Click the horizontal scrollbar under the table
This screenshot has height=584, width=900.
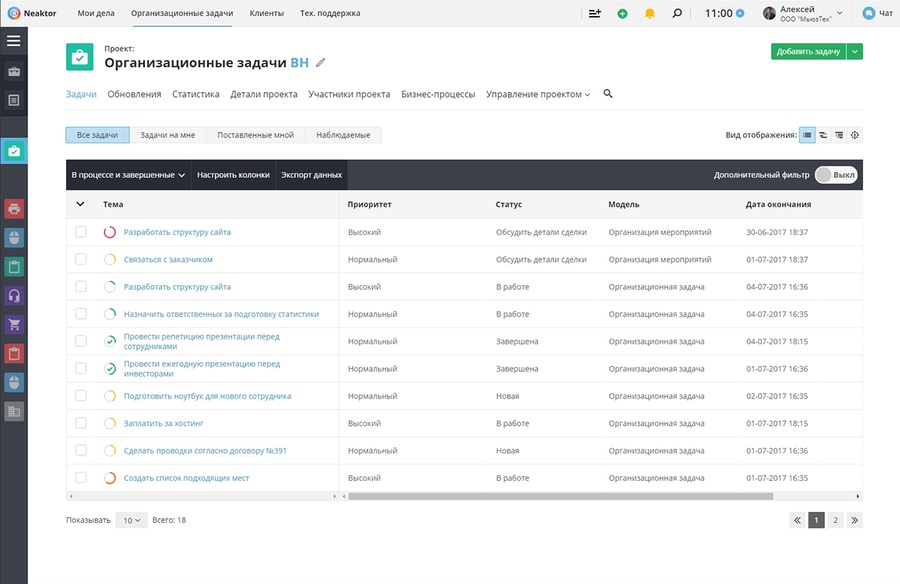pos(560,496)
